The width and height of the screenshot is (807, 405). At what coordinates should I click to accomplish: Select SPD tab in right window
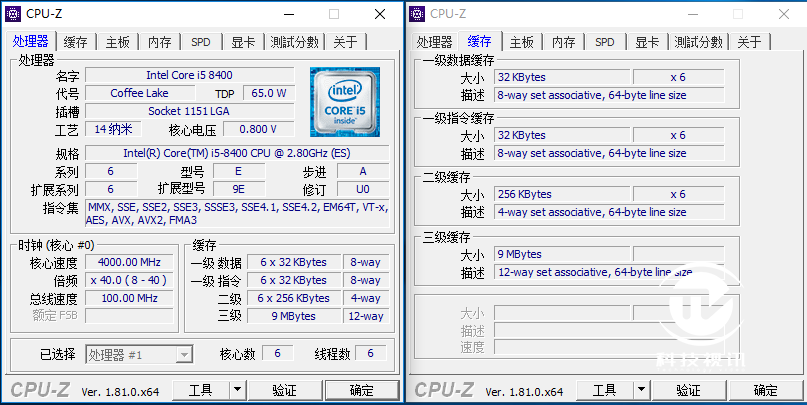pos(605,42)
